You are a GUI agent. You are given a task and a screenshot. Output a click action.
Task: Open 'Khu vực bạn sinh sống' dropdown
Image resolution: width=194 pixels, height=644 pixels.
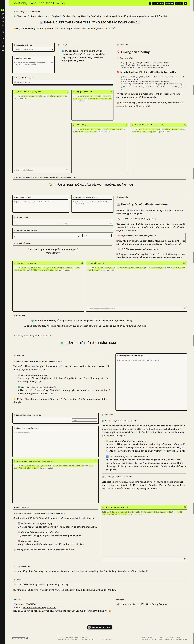pyautogui.click(x=34, y=49)
